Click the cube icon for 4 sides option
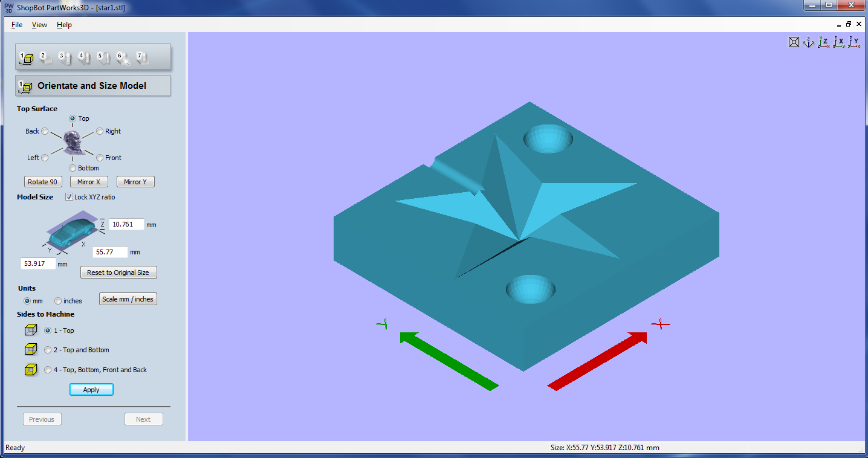 tap(31, 370)
